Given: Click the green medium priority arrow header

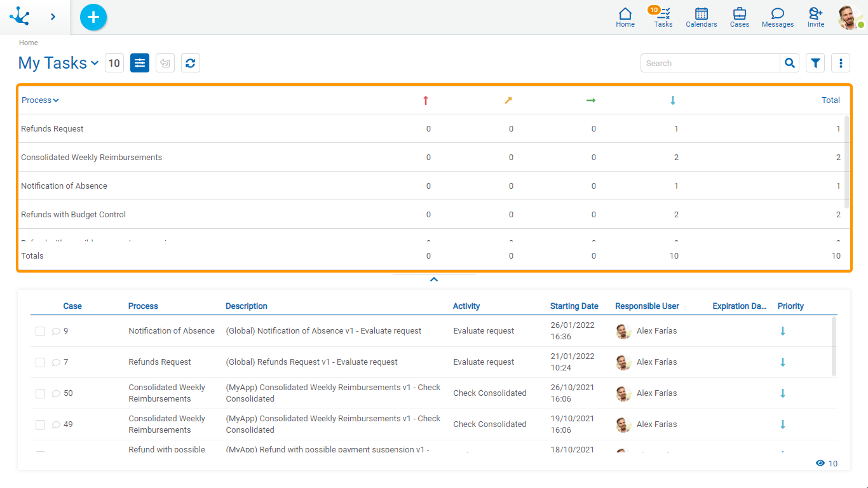Looking at the screenshot, I should pyautogui.click(x=591, y=100).
